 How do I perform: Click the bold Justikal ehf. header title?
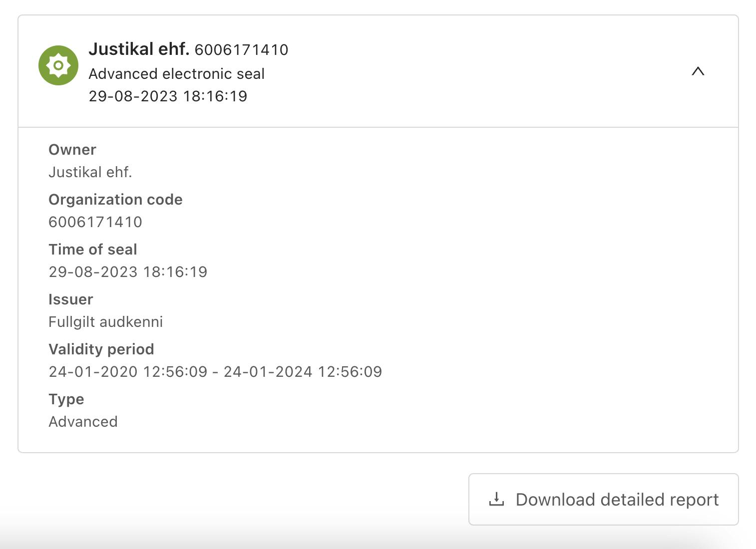pos(139,49)
